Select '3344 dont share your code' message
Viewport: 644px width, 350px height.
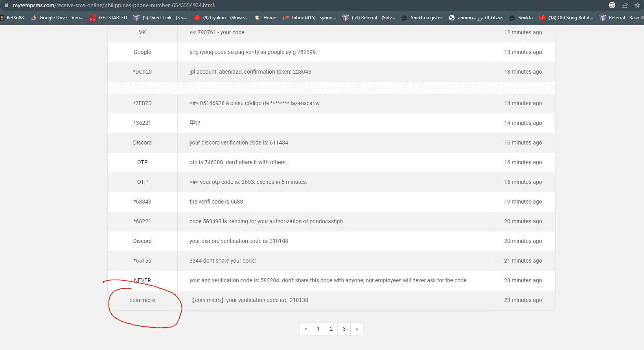coord(223,261)
